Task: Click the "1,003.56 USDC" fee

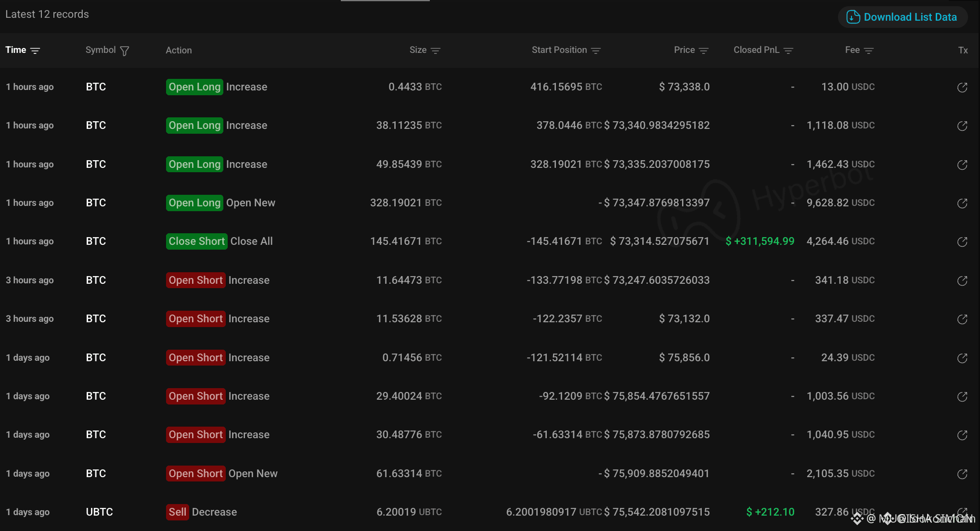Action: [841, 396]
